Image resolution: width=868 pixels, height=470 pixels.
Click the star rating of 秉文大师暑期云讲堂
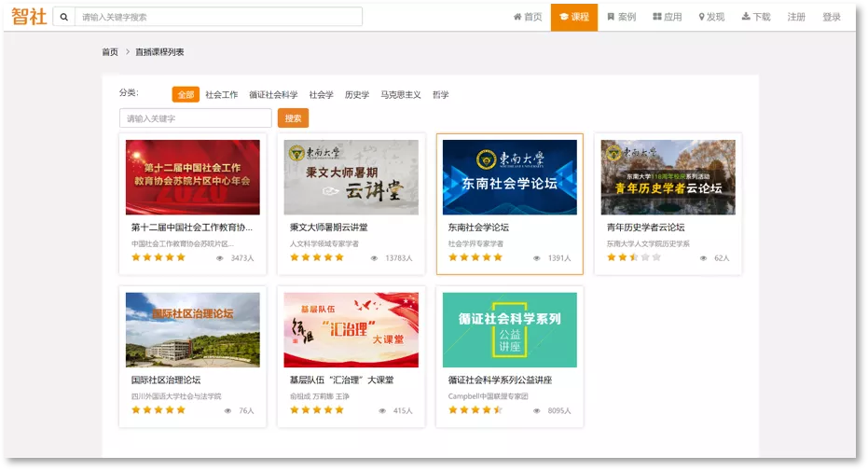tap(317, 257)
